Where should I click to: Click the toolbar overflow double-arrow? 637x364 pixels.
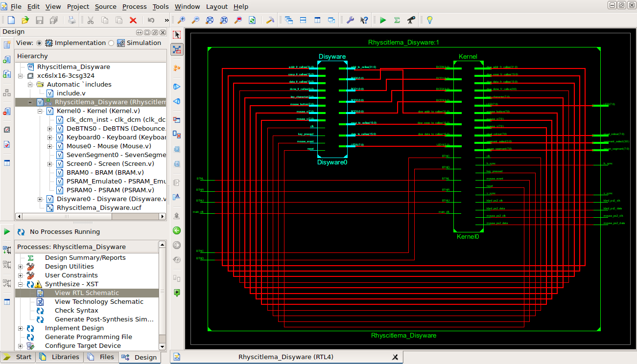166,21
